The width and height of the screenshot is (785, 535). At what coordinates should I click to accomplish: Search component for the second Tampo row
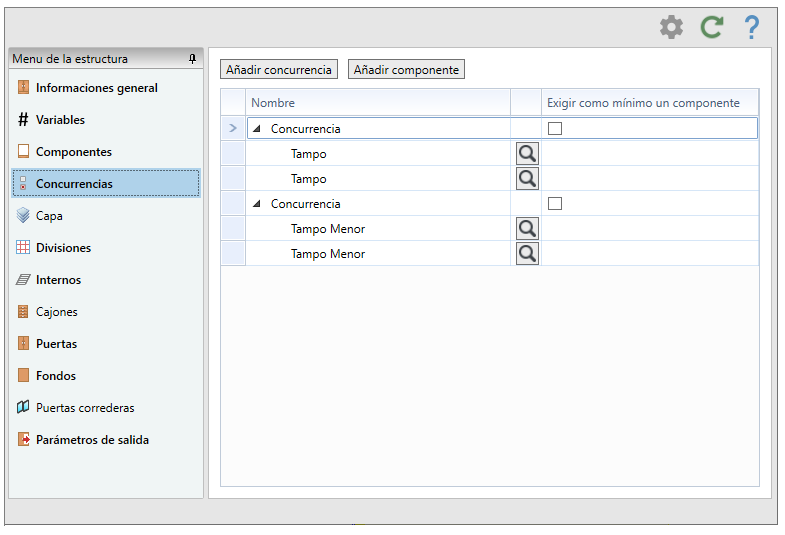(527, 179)
